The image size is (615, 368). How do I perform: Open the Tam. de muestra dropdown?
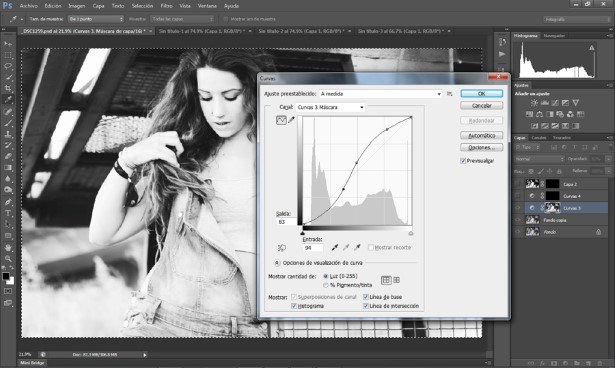[96, 19]
